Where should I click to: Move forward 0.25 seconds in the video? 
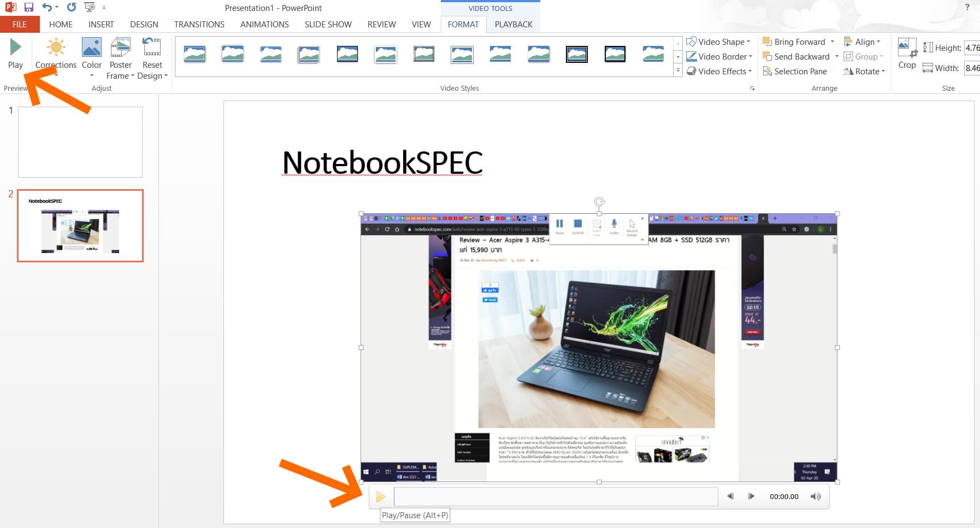[x=751, y=496]
